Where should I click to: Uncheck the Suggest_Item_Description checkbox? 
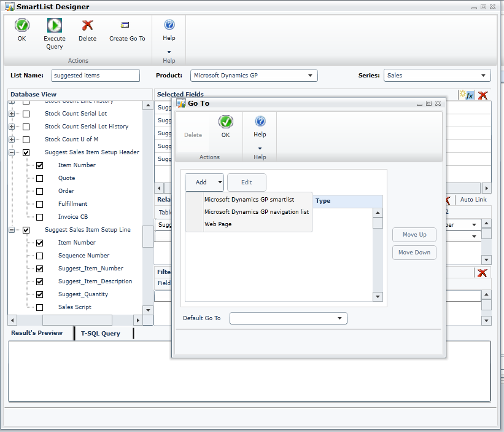(39, 282)
